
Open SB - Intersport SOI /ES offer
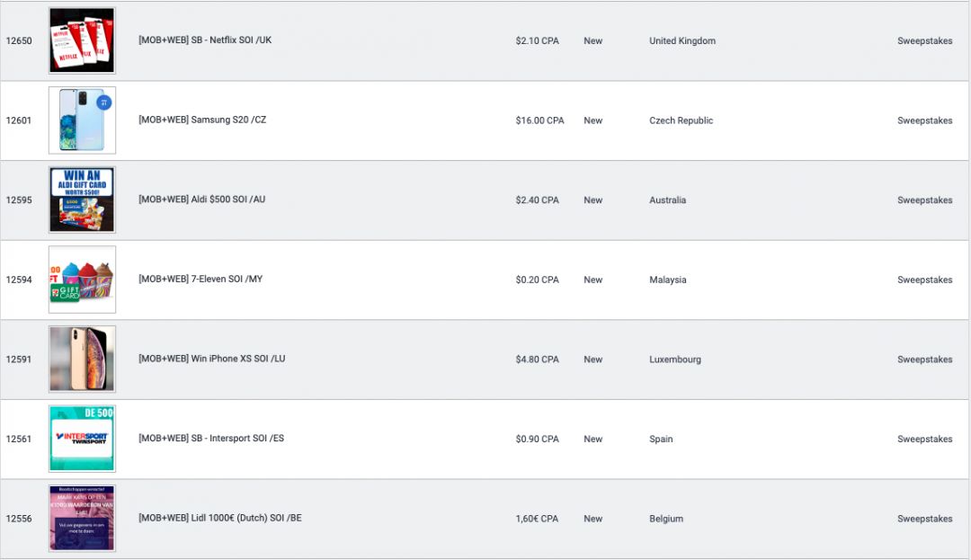(210, 438)
